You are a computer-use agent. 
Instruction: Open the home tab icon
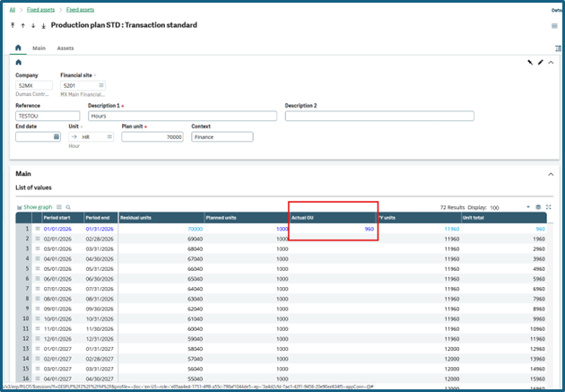[x=18, y=48]
